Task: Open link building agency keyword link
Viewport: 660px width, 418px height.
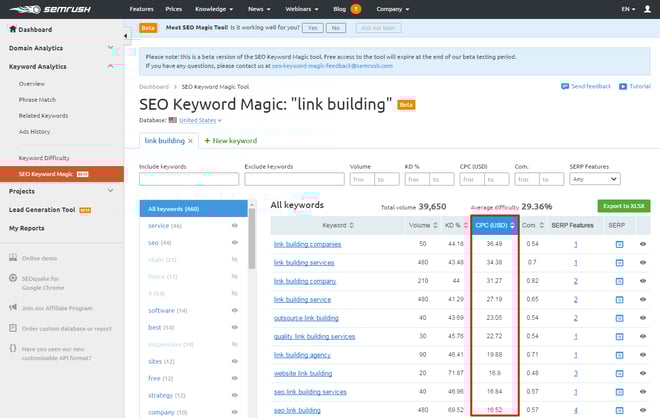Action: tap(302, 355)
